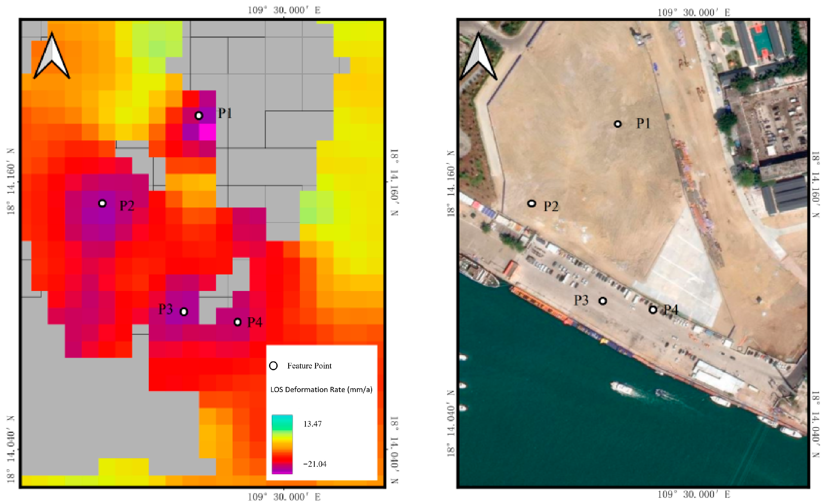
Task: Click P1 marker on satellite image
Action: point(617,124)
